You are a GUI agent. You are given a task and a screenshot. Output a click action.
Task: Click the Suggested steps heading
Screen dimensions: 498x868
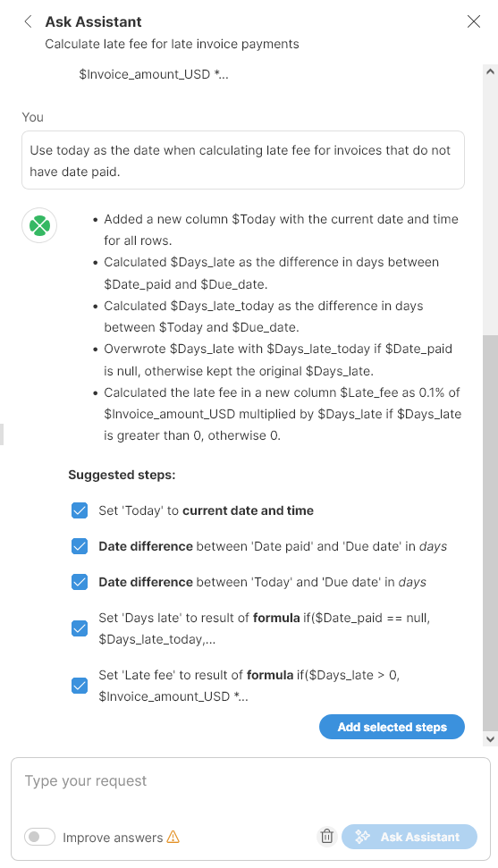tap(122, 475)
